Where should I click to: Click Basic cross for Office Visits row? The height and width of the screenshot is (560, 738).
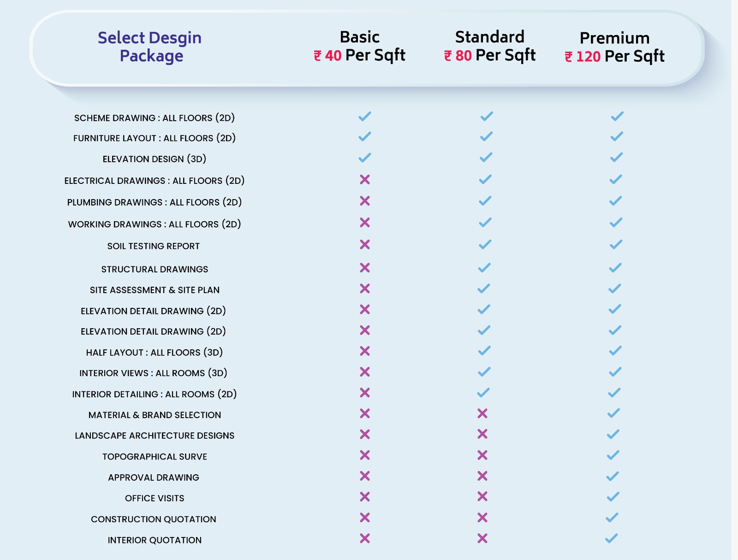click(365, 496)
